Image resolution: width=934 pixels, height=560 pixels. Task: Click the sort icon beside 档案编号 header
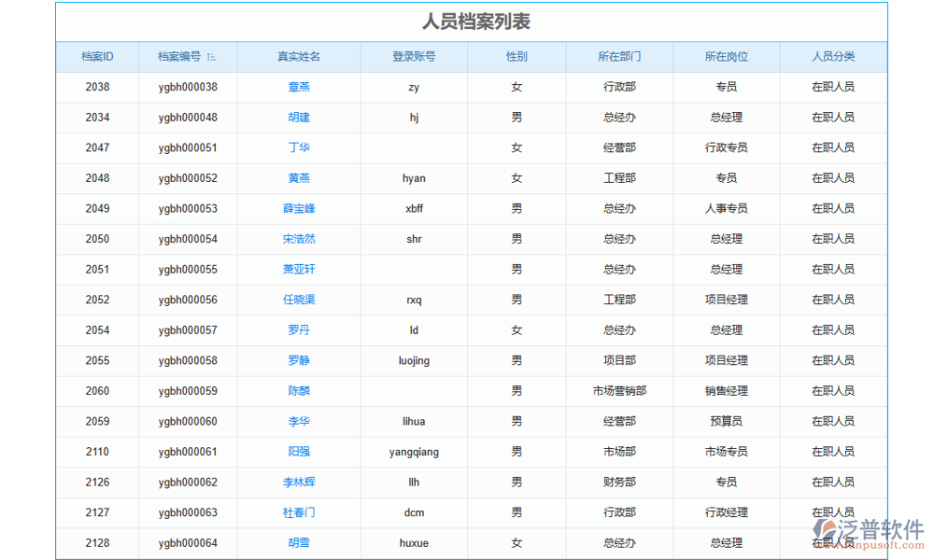(213, 56)
